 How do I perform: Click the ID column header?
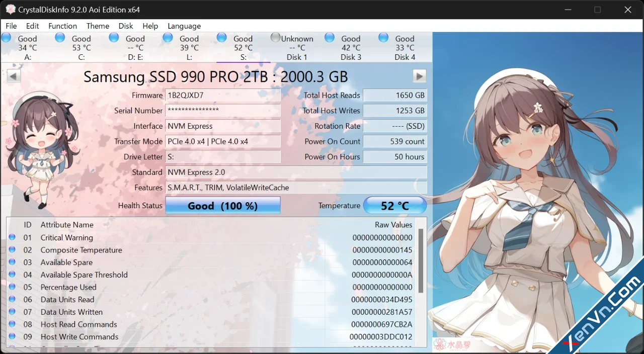28,225
